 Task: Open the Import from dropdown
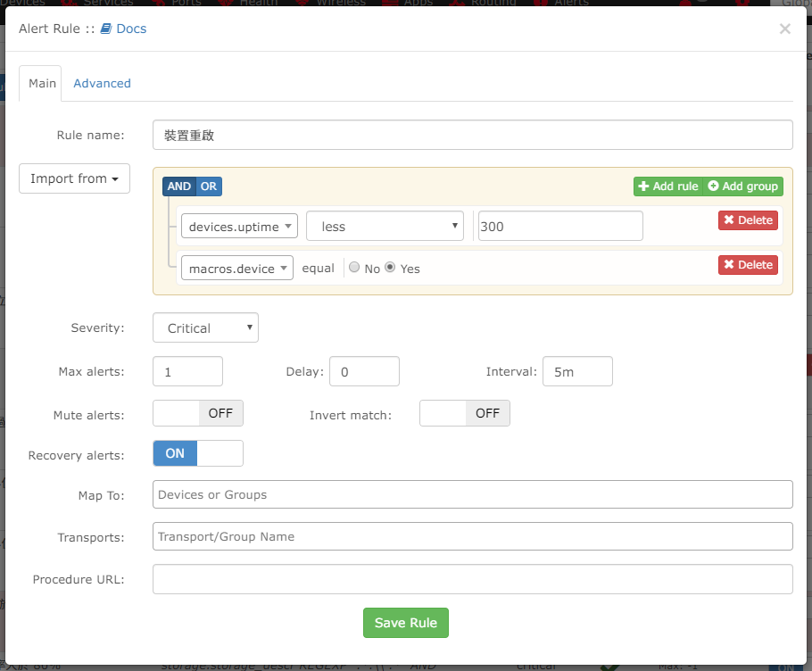(75, 178)
